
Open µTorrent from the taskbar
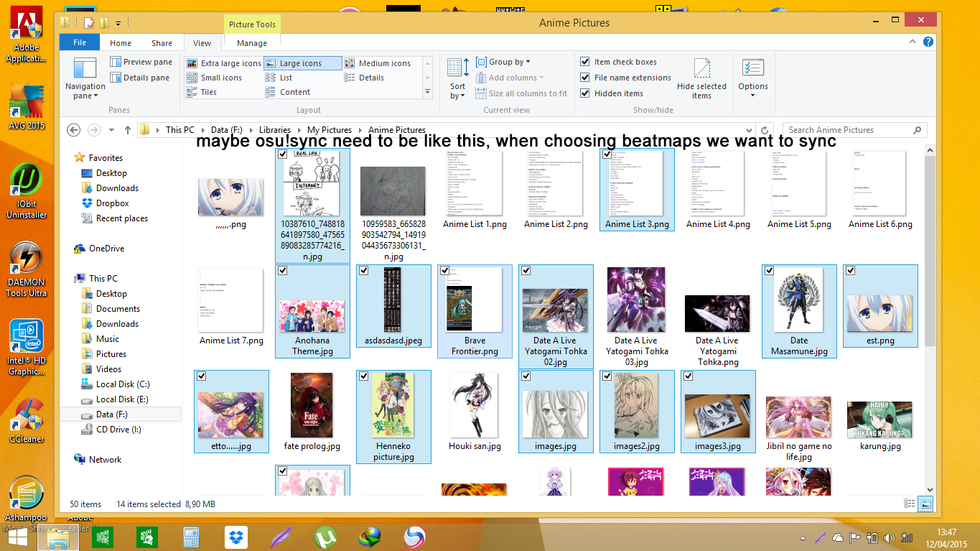(x=327, y=537)
